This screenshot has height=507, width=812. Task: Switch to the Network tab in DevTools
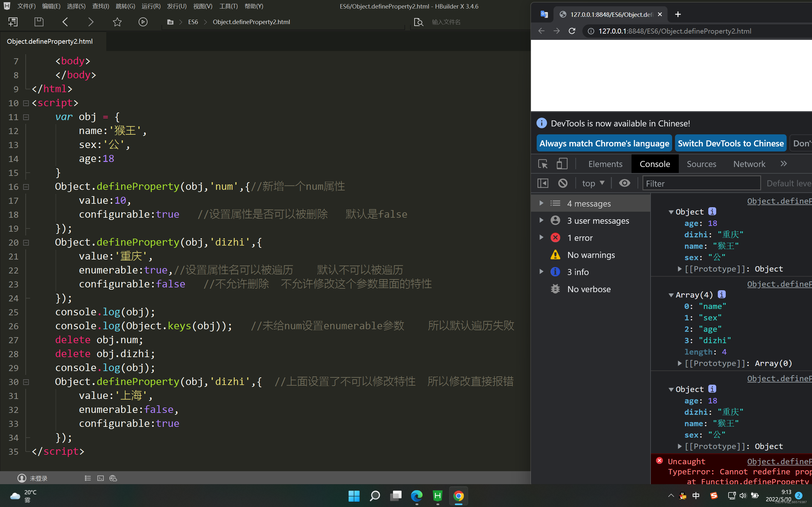coord(749,164)
